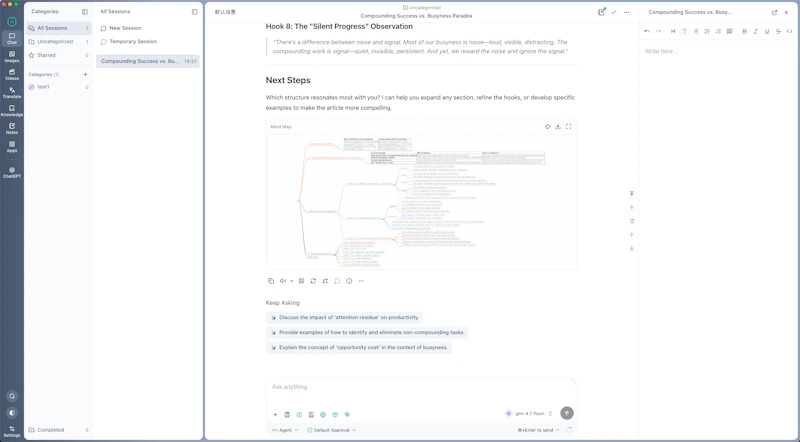Add a new category with the plus icon
800x442 pixels.
point(85,75)
